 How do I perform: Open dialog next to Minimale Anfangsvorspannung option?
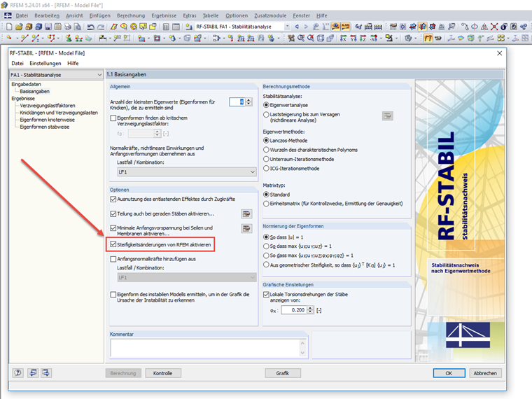click(246, 228)
